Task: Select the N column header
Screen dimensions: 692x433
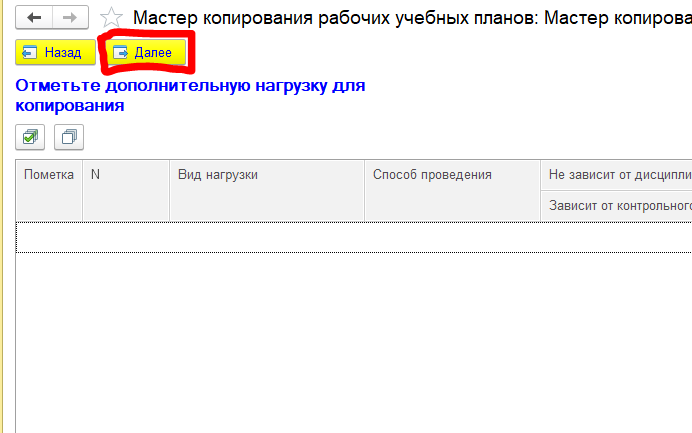Action: (x=126, y=191)
